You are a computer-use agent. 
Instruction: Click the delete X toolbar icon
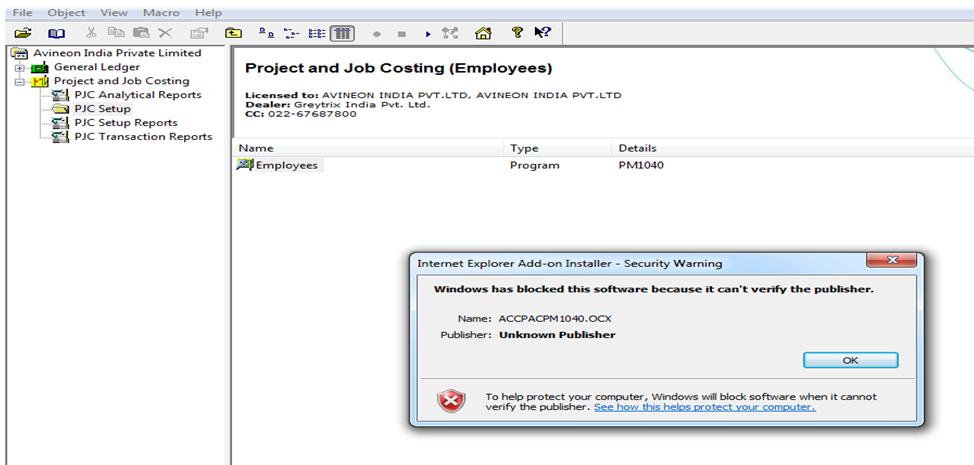point(165,33)
